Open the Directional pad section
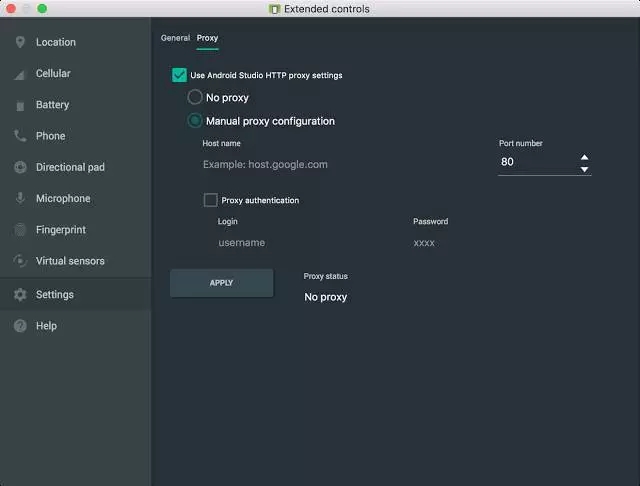The width and height of the screenshot is (640, 486). click(76, 167)
